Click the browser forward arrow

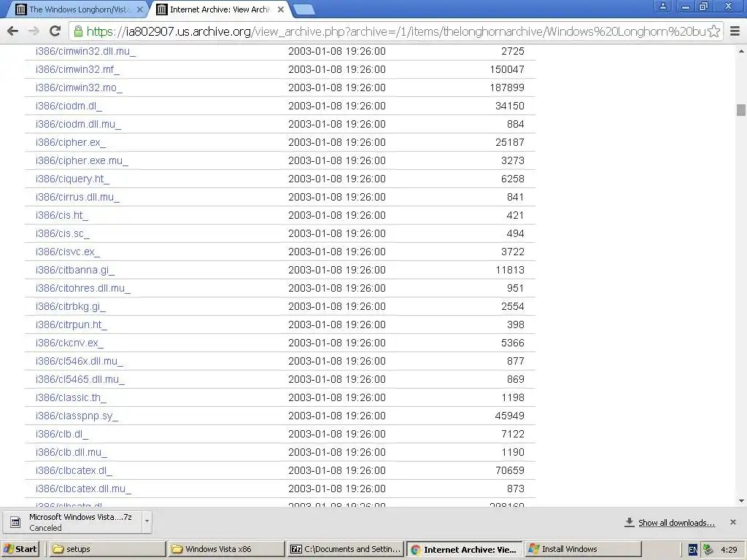pos(34,31)
